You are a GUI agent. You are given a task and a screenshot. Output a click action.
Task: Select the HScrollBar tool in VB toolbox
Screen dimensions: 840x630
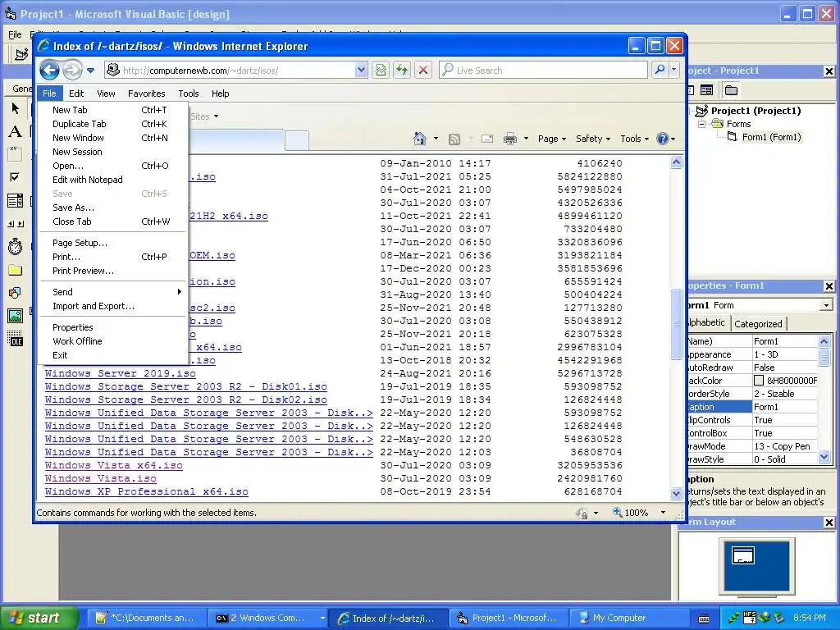coord(16,224)
